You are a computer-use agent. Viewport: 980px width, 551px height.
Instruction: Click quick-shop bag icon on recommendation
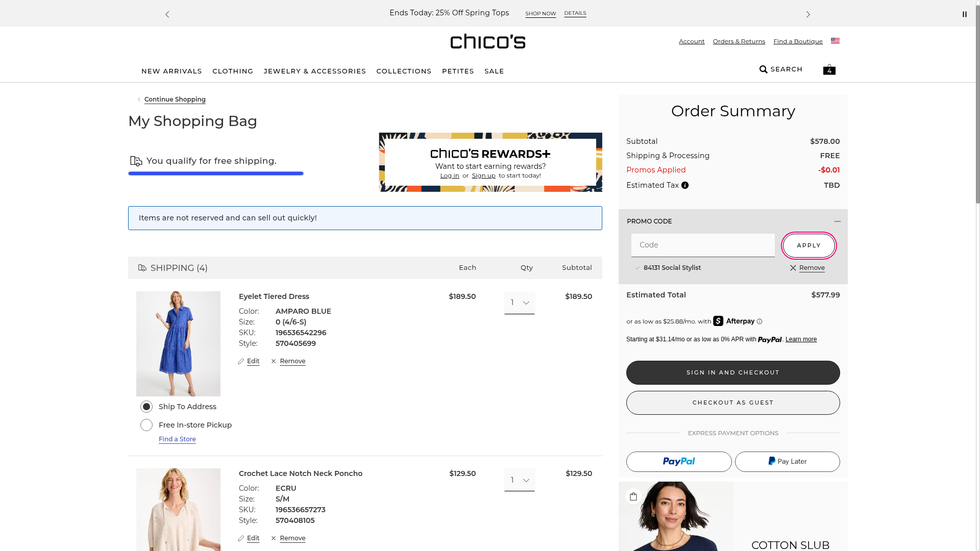633,496
